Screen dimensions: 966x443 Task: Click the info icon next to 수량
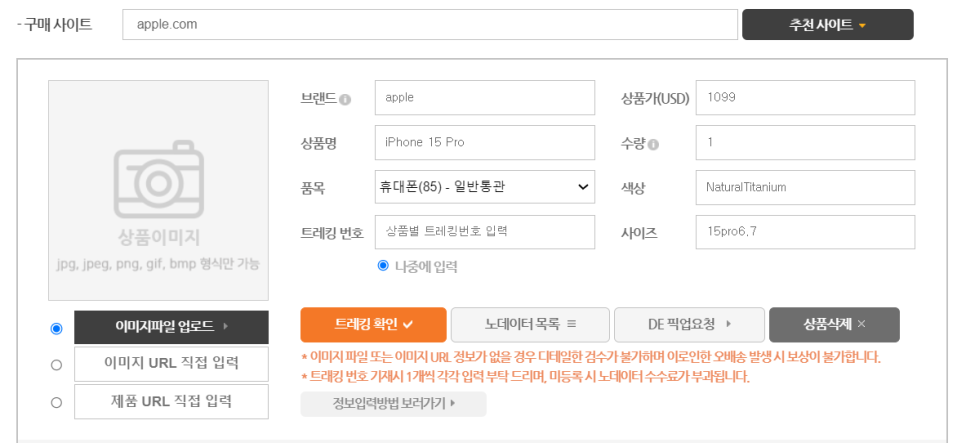(x=653, y=144)
